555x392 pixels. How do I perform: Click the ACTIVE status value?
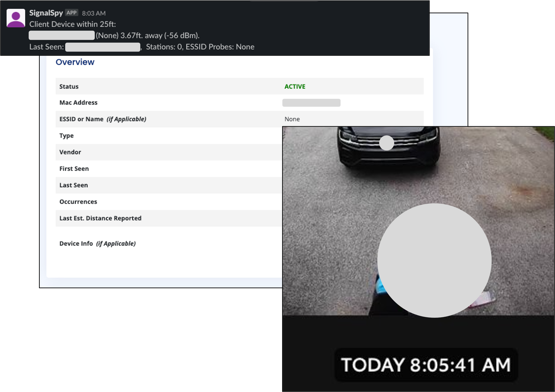[295, 87]
